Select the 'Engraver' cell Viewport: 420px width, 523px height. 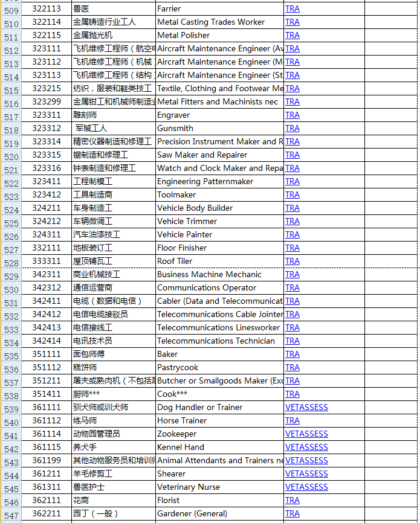click(220, 115)
